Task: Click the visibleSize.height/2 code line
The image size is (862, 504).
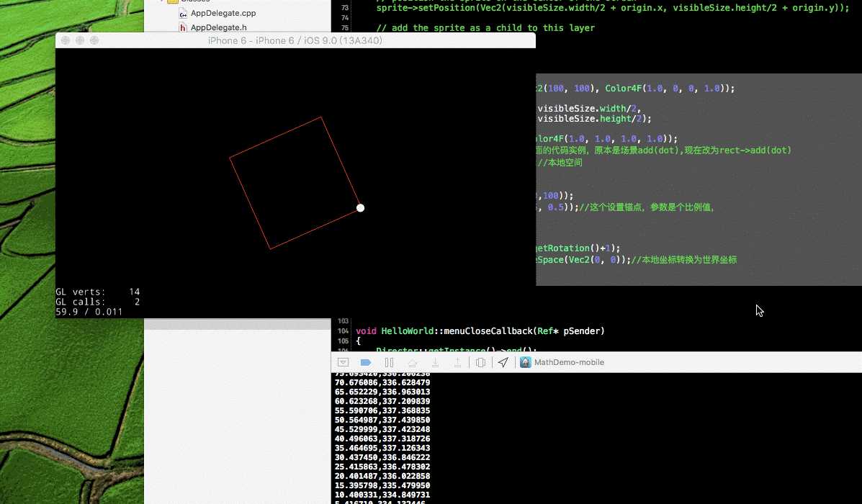Action: tap(594, 119)
